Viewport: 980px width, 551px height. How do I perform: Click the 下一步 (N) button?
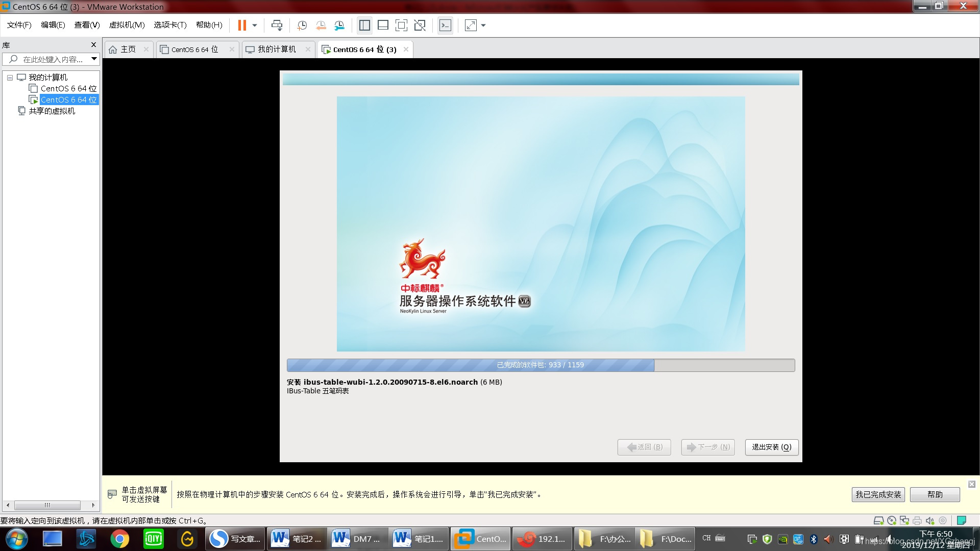click(708, 447)
